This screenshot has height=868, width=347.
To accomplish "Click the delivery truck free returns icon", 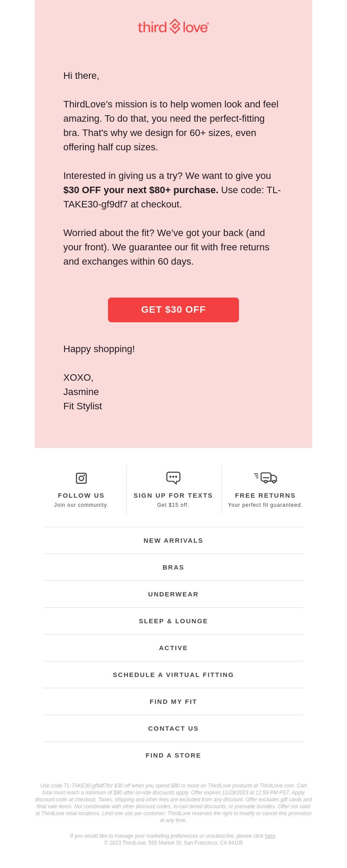I will point(265,478).
